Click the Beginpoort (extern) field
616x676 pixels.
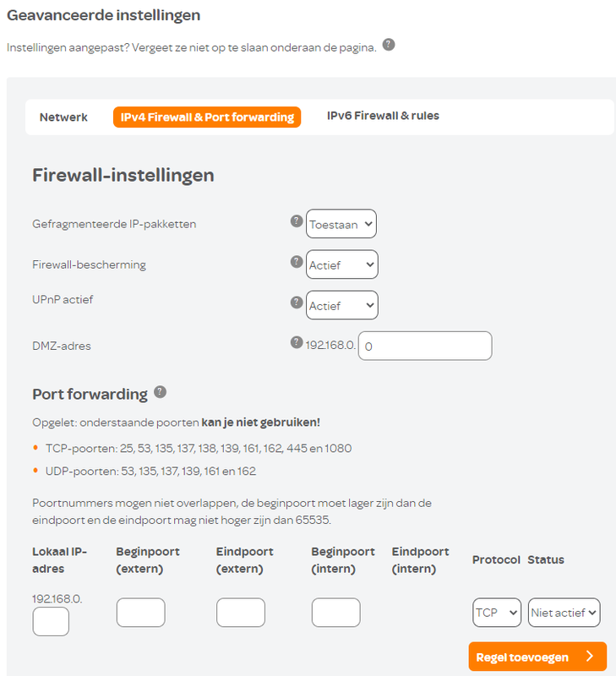click(x=141, y=613)
